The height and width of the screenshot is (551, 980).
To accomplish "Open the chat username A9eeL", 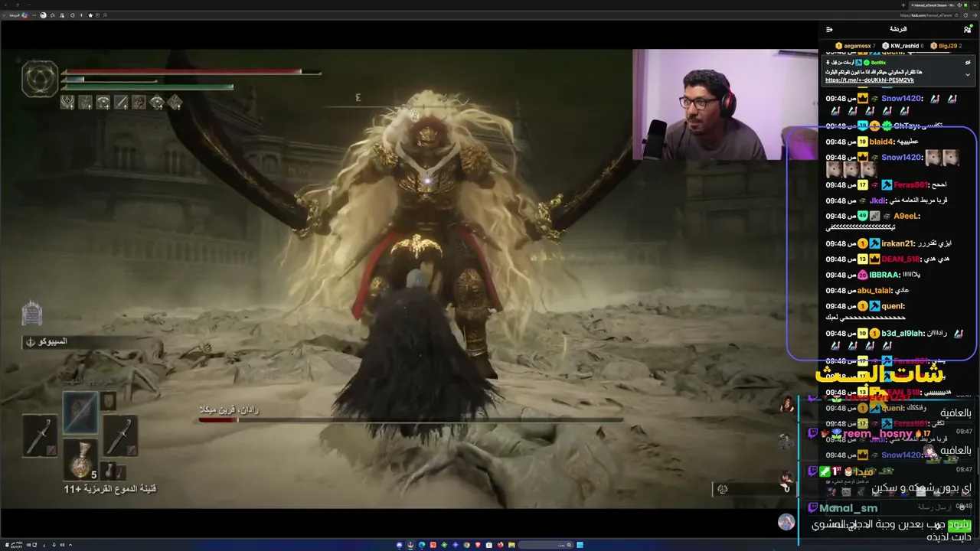I will 906,216.
